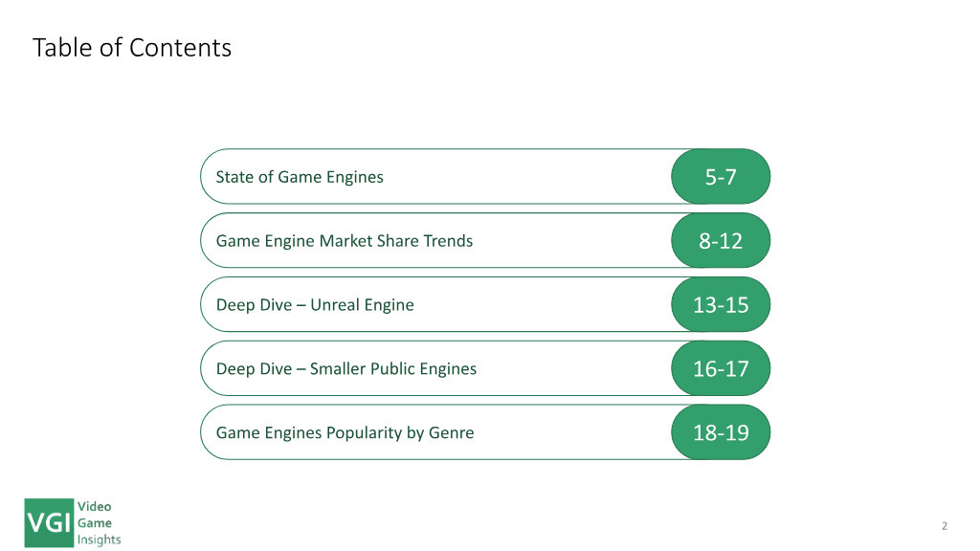Click the slide number 2
This screenshot has height=551, width=980.
[944, 525]
